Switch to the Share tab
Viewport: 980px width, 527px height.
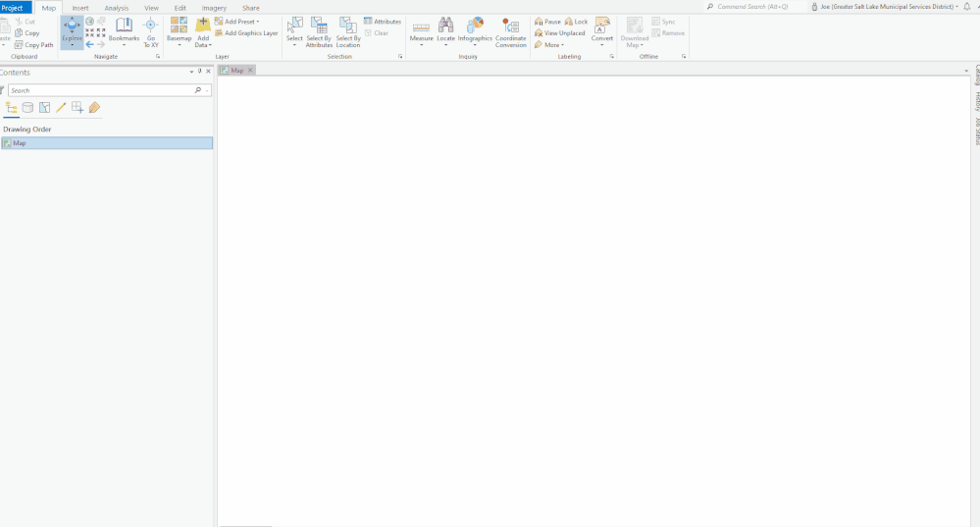coord(250,8)
